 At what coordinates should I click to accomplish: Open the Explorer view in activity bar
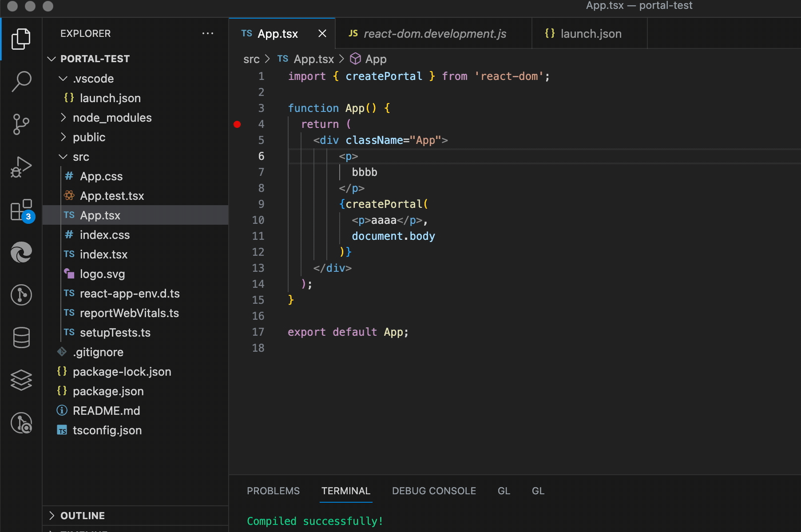[x=21, y=39]
